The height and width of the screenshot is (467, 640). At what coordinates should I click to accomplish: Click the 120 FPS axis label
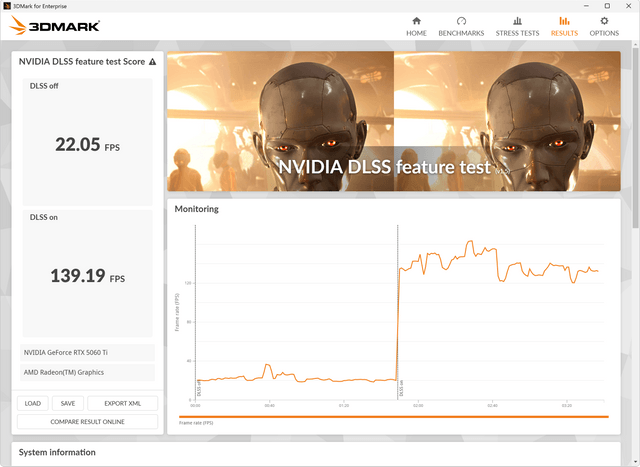188,283
